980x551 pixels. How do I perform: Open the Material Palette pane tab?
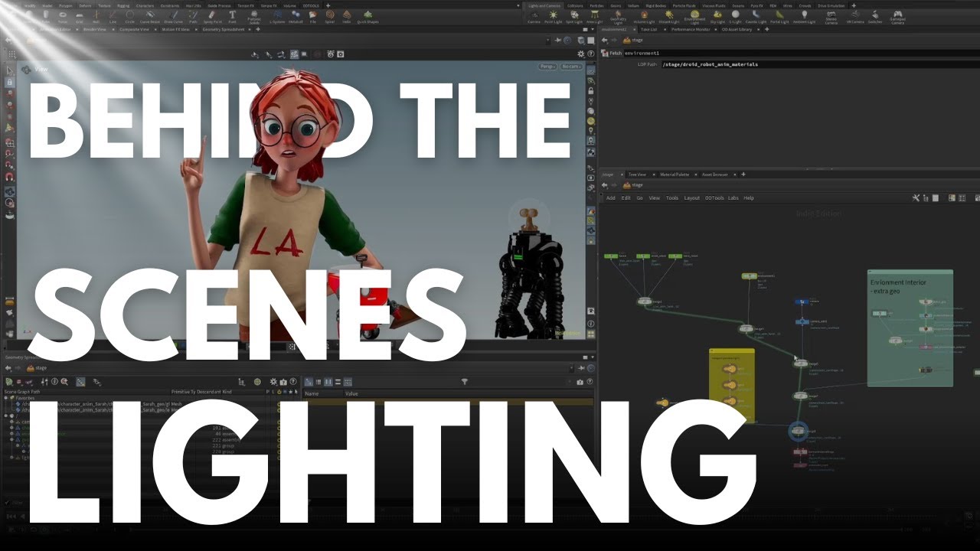[x=675, y=174]
